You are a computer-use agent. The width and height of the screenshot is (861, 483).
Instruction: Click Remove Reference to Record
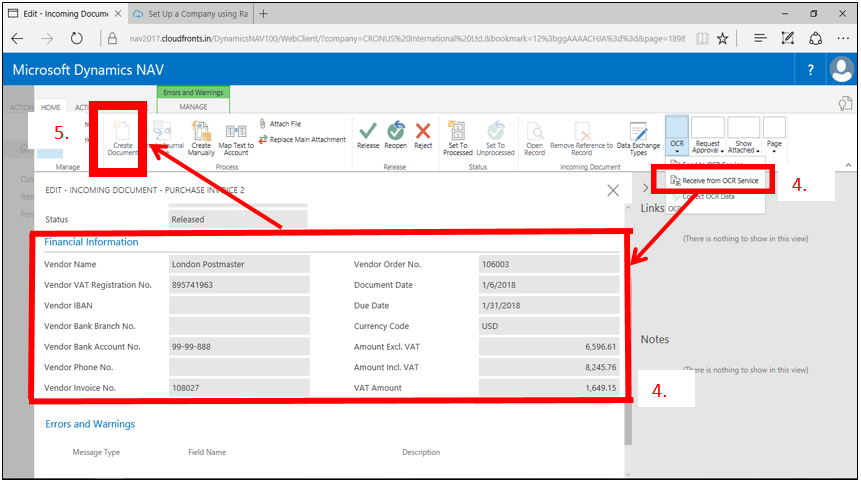582,138
